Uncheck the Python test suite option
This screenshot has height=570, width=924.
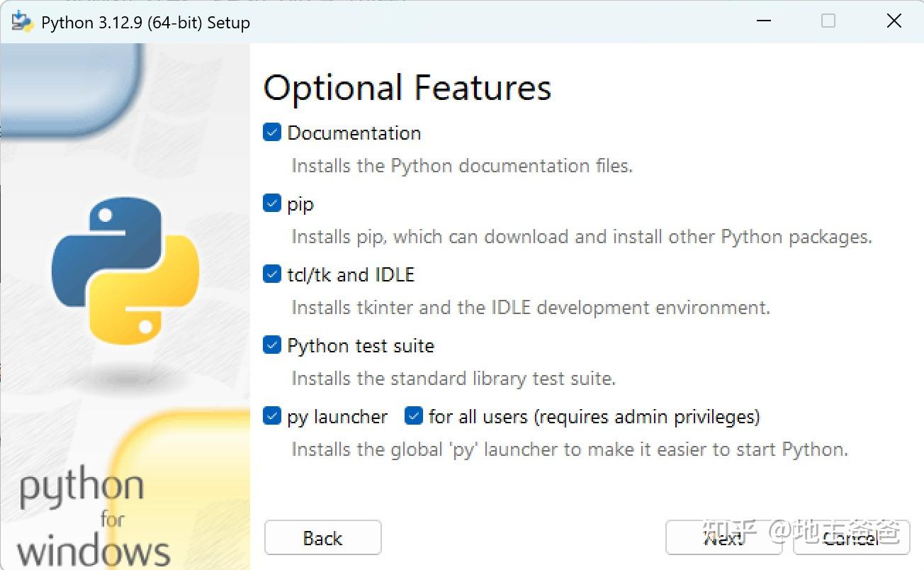pos(272,345)
